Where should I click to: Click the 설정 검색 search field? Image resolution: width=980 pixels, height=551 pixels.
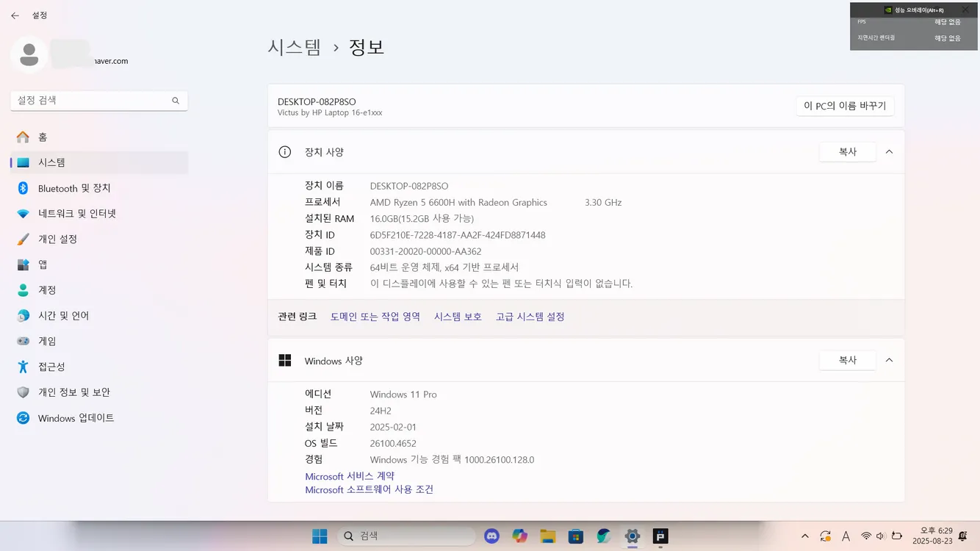[99, 101]
